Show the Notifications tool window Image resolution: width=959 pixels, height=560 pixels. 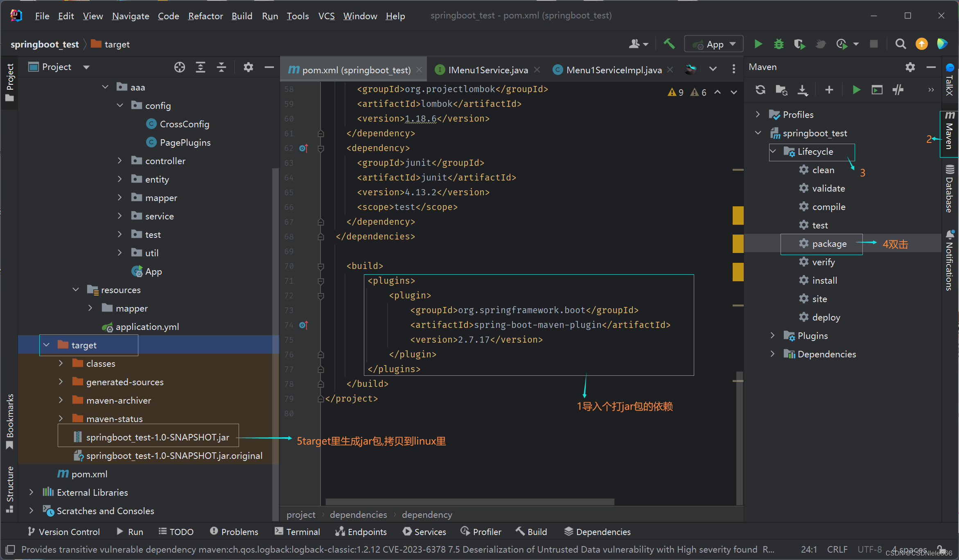click(950, 262)
